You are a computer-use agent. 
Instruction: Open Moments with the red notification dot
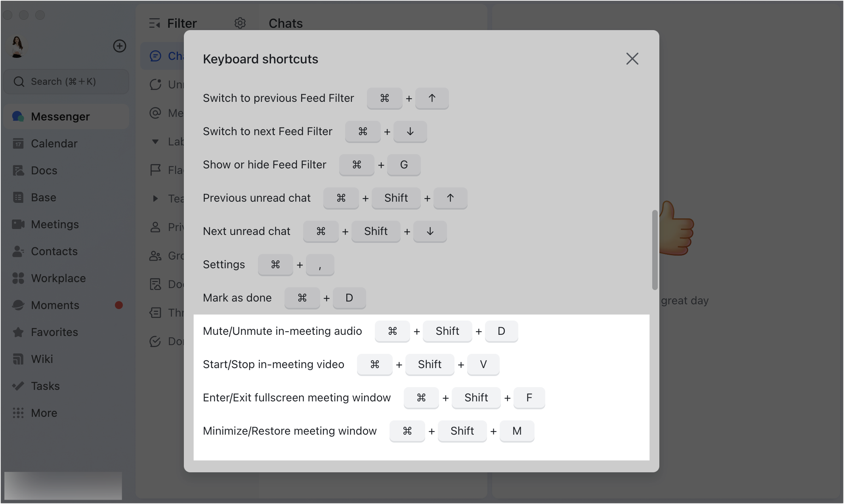[55, 305]
